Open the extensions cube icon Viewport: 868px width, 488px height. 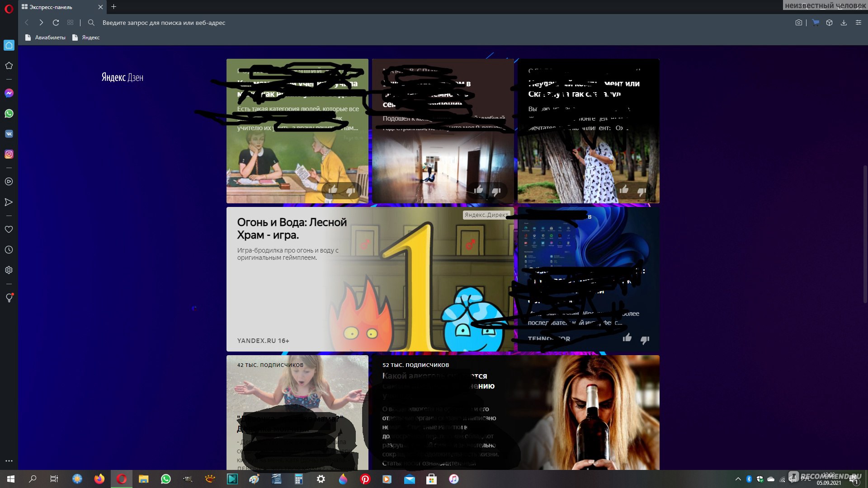point(829,23)
